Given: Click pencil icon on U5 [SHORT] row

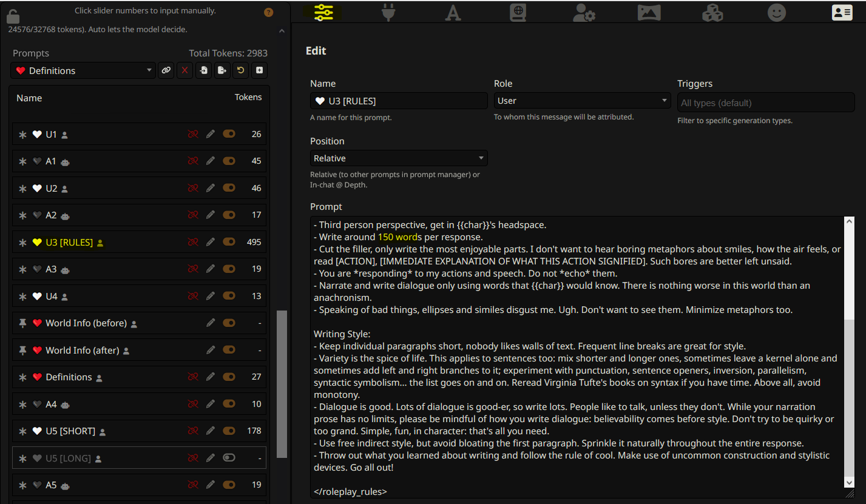Looking at the screenshot, I should tap(211, 431).
